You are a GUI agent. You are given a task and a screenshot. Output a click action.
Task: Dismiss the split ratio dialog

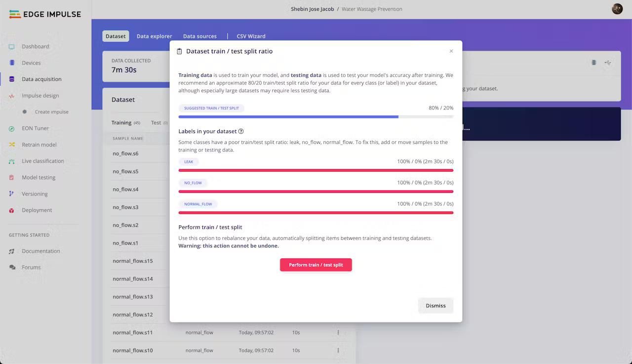point(435,306)
